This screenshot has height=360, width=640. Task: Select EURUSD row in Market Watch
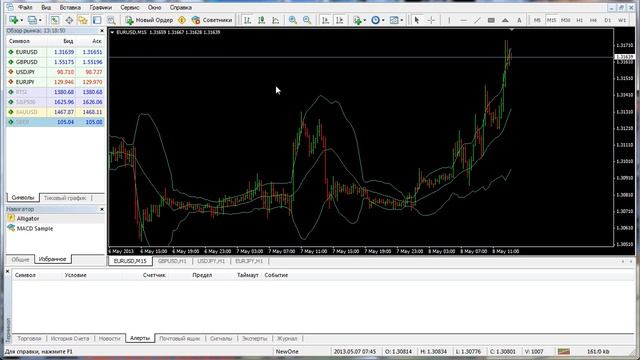(x=55, y=52)
